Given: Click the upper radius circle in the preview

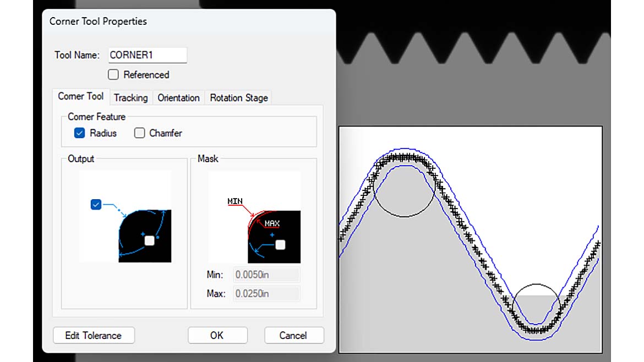Looking at the screenshot, I should [x=405, y=187].
